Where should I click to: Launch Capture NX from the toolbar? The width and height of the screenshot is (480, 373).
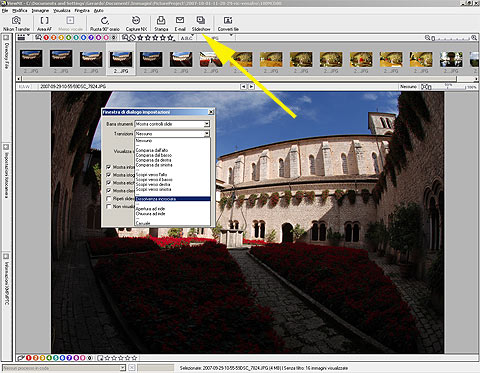136,24
